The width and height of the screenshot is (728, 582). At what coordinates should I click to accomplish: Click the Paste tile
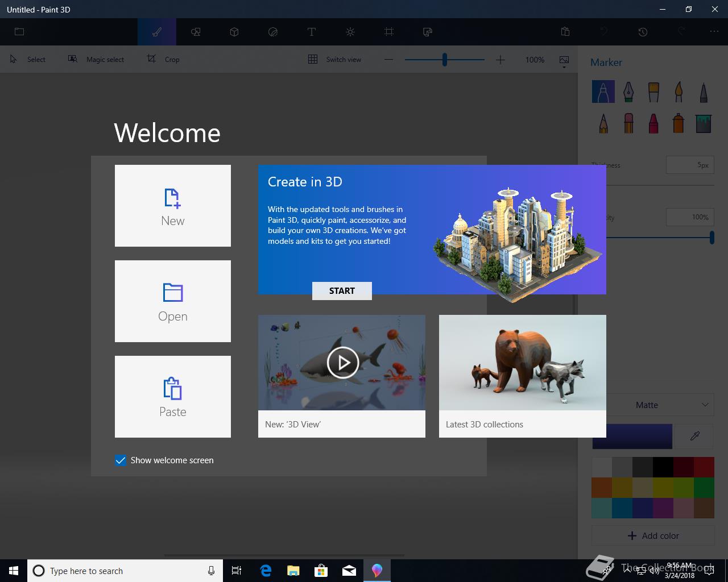point(173,397)
